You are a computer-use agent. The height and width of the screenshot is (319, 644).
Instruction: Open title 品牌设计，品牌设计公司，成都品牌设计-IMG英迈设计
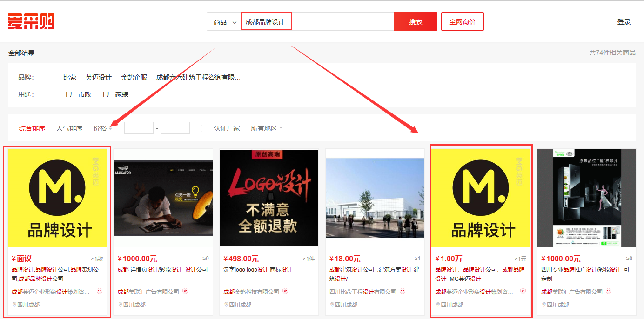pos(480,274)
